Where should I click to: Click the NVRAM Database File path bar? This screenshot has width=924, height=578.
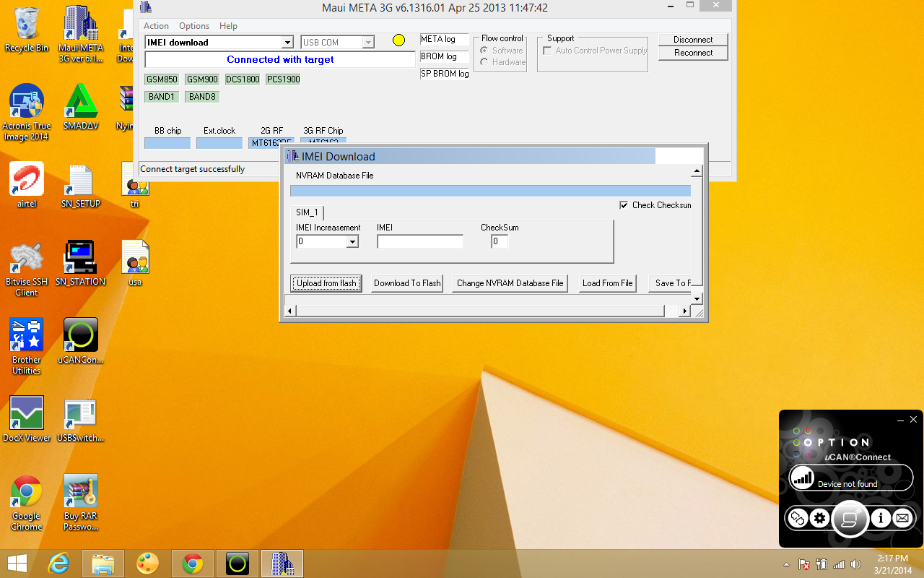[x=490, y=191]
